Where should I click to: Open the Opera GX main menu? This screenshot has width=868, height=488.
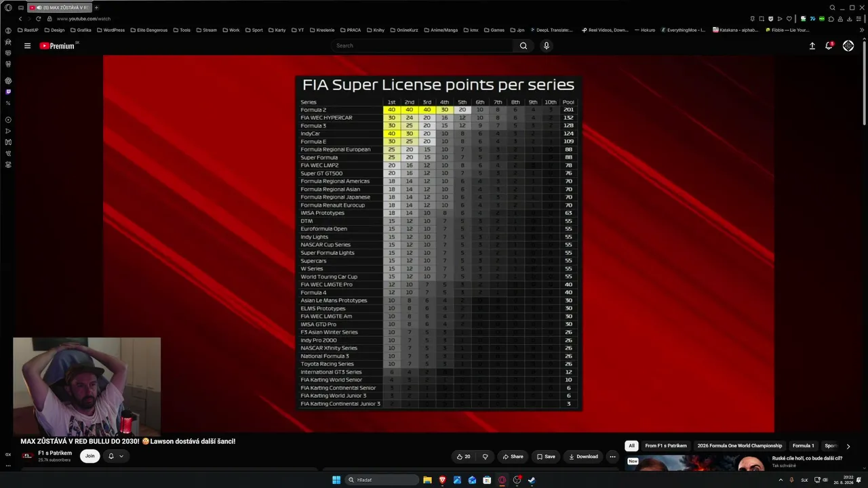8,7
